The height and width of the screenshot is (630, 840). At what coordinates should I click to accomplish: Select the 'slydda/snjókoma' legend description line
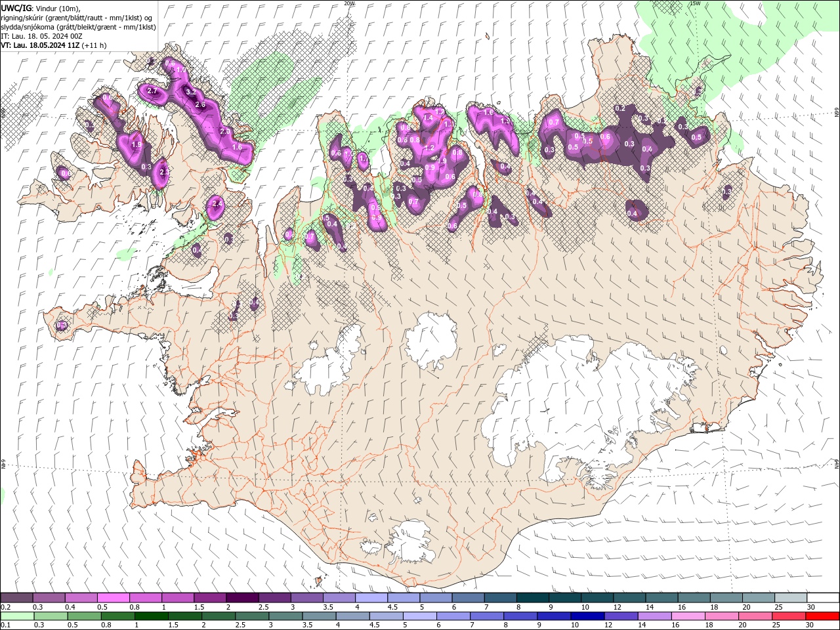78,27
